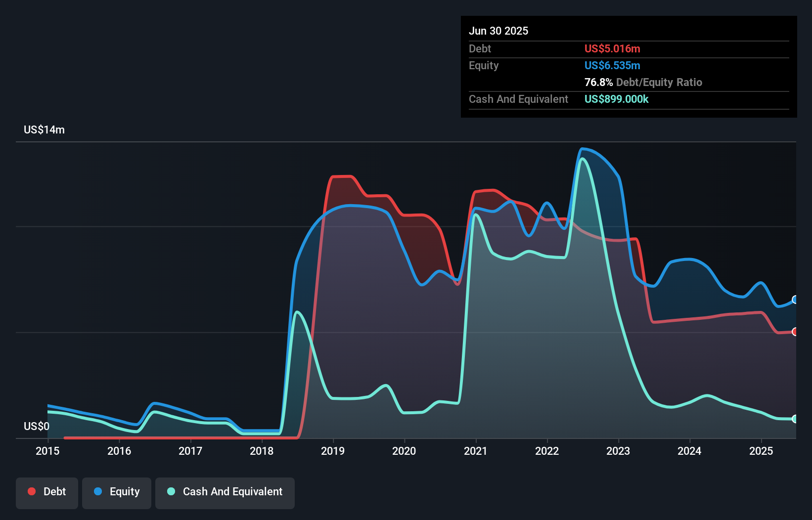This screenshot has width=812, height=520.
Task: Select the blue Equity endpoint marker on the chart
Action: (x=795, y=300)
